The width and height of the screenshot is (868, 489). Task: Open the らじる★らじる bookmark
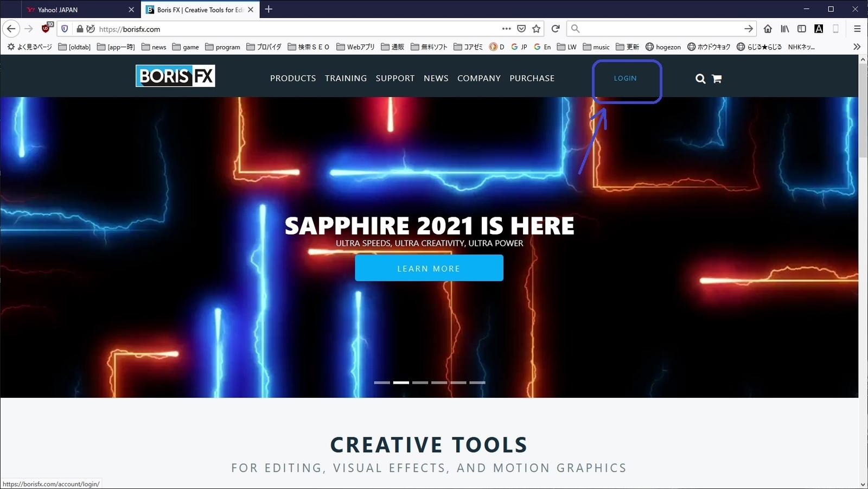click(x=759, y=47)
